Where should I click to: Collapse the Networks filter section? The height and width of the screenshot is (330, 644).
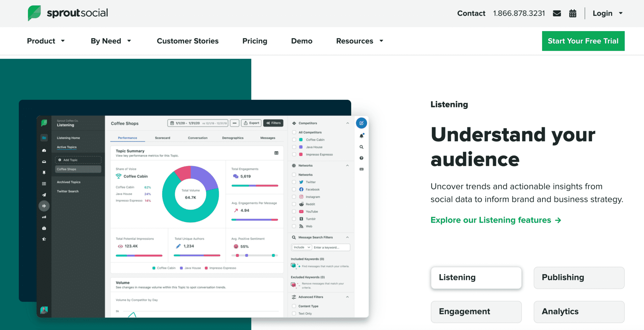347,165
